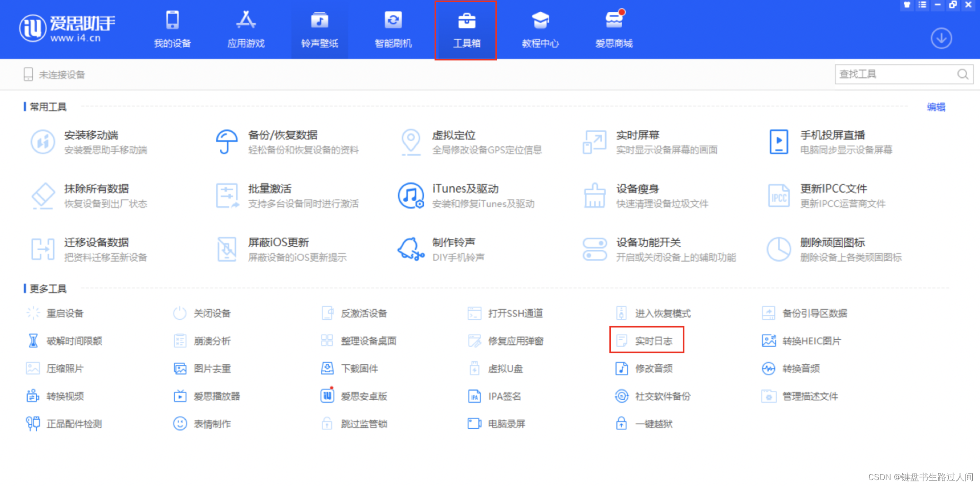Click the 编辑 link for common tools

tap(936, 107)
